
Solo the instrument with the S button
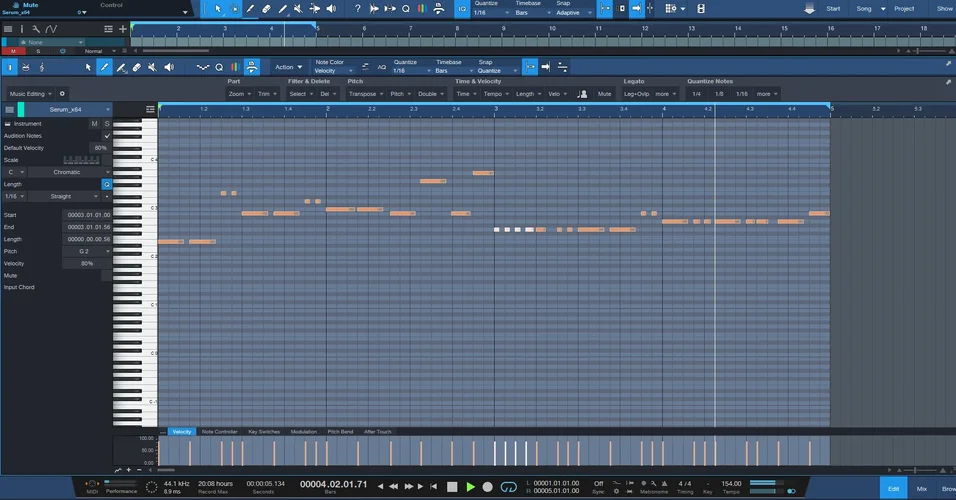coord(107,123)
